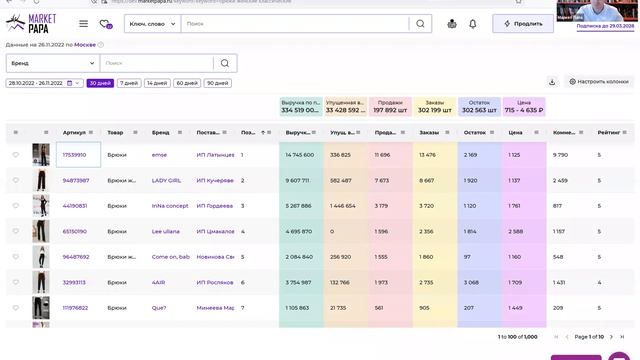Screen dimensions: 640x360
Task: Open notifications bell icon
Action: (473, 24)
